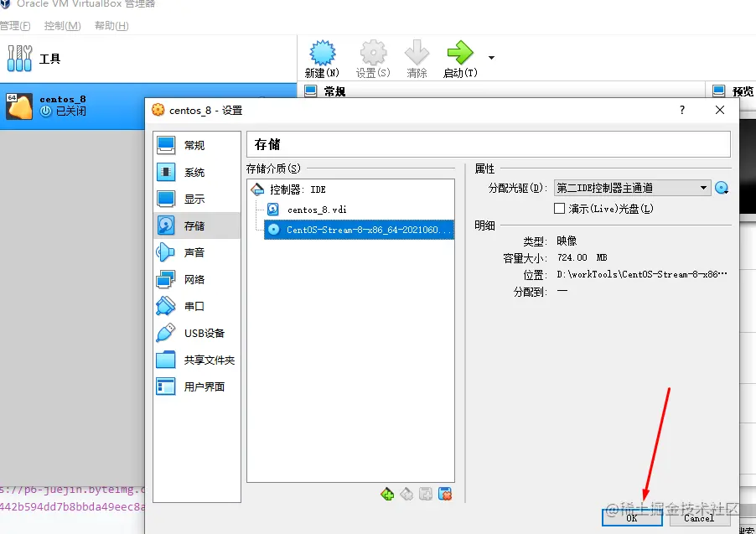The height and width of the screenshot is (534, 756).
Task: Open the 系统 settings category
Action: click(197, 172)
